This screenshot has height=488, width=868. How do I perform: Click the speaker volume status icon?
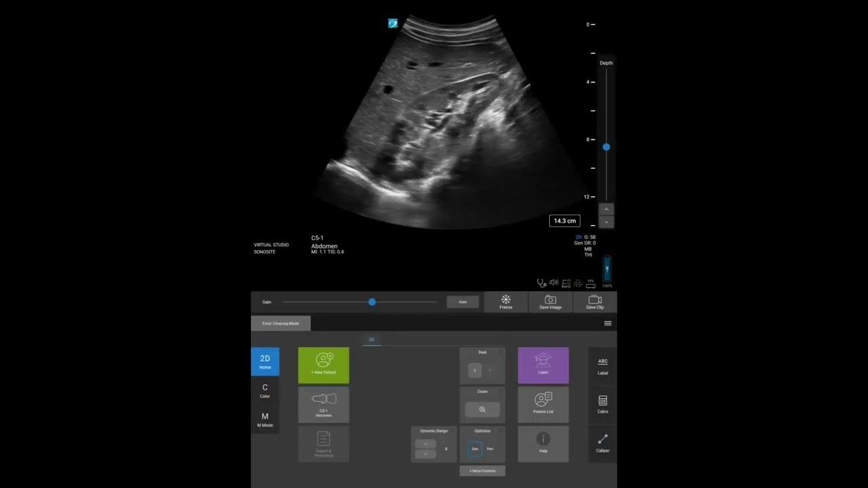[x=554, y=283]
